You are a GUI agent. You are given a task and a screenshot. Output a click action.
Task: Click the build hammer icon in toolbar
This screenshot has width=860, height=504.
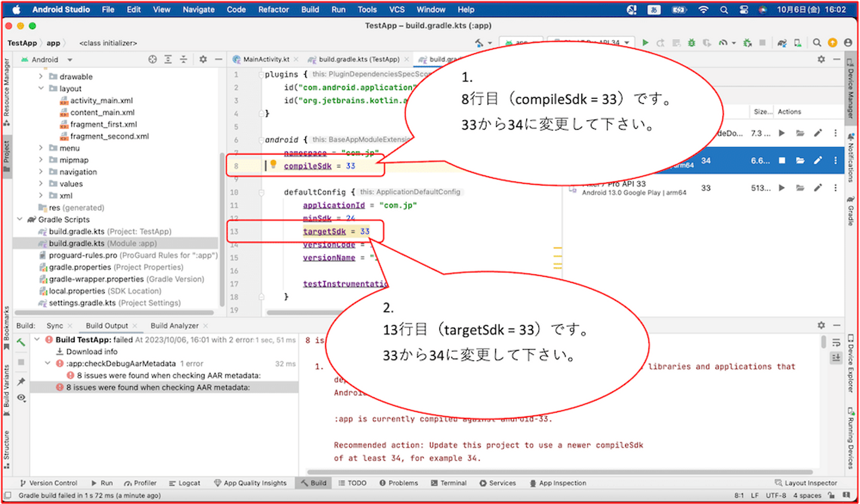479,43
